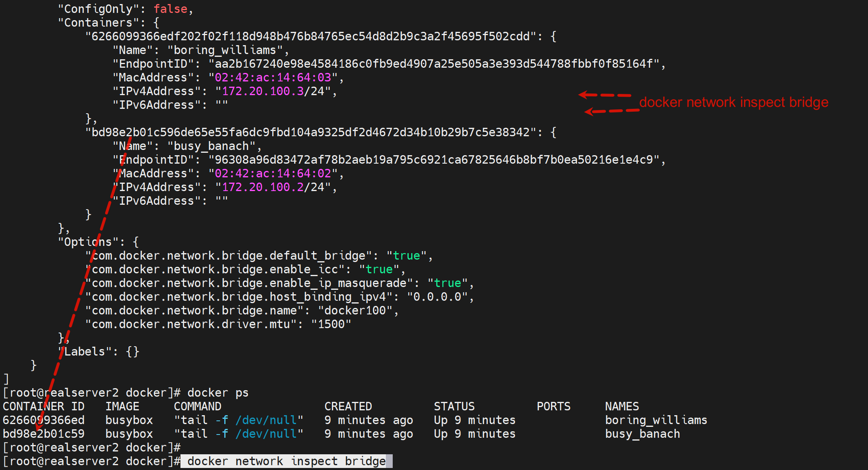
Task: Click boring_williams in the NAMES column
Action: click(x=656, y=420)
